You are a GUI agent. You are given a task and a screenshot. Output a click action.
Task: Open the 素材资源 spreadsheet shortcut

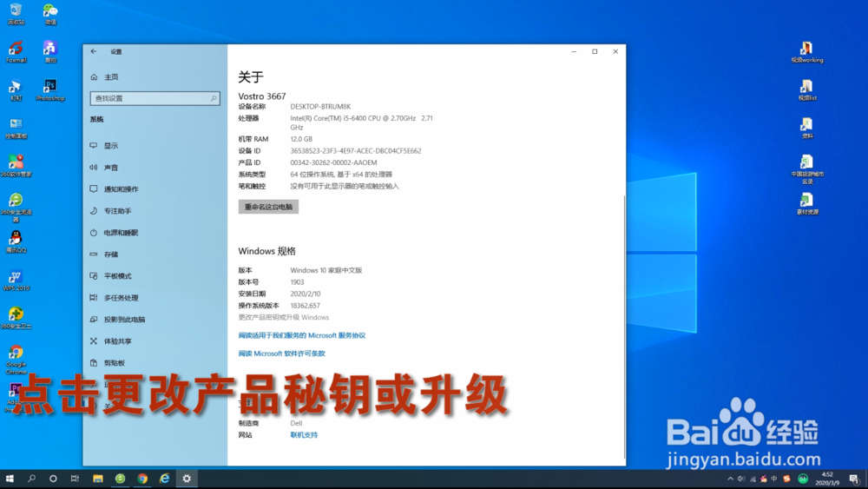pyautogui.click(x=806, y=203)
